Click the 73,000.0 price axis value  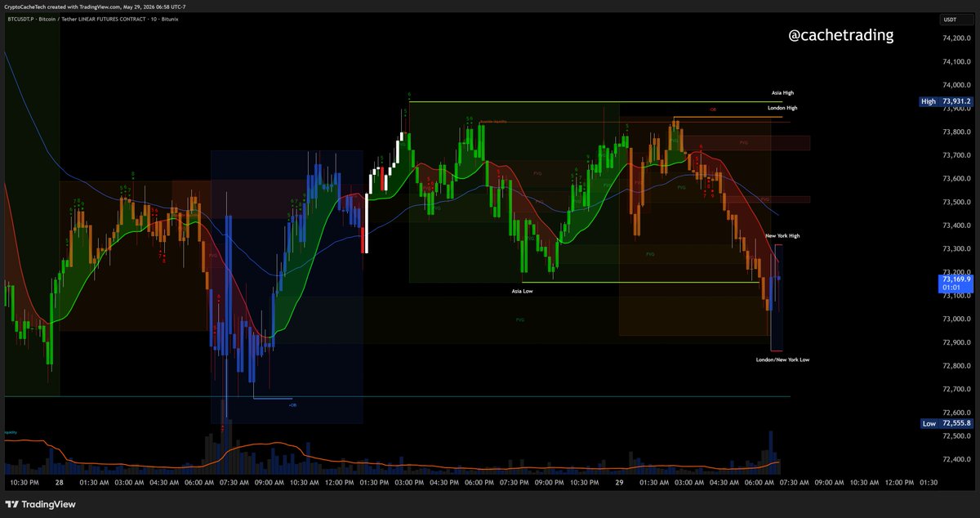pos(957,319)
